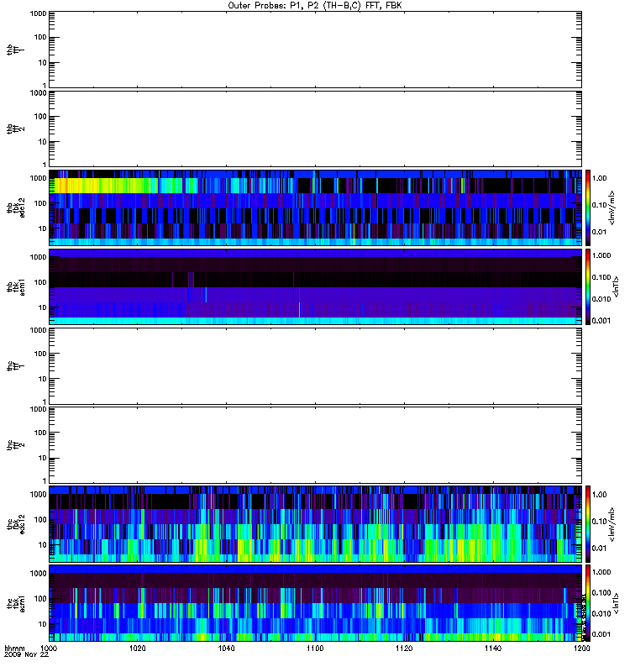630x672 pixels.
Task: Click the thc fbk edc12 spectrogram panel
Action: pos(315,523)
